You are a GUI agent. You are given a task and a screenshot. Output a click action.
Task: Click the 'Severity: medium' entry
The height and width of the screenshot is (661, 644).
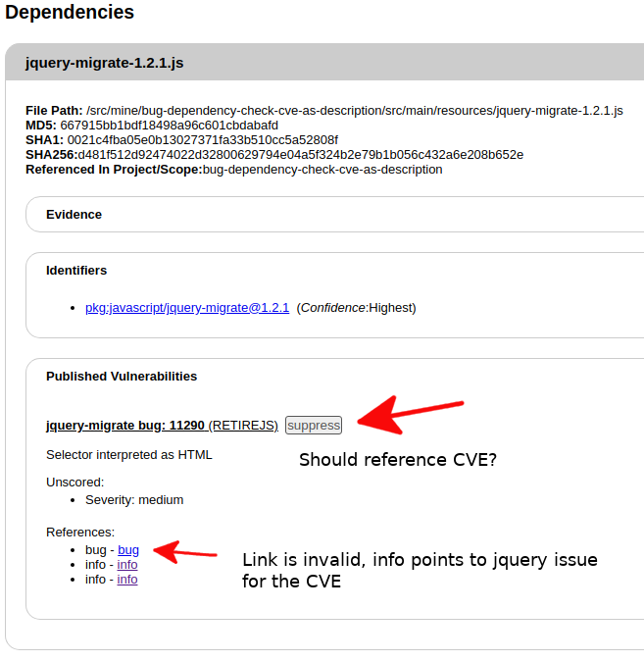(x=134, y=500)
